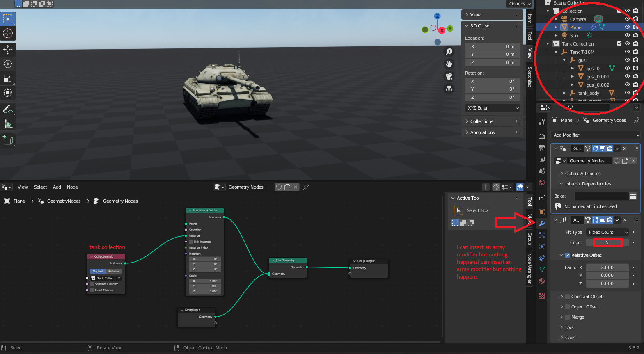
Task: Activate the Rotate tool
Action: tap(8, 64)
